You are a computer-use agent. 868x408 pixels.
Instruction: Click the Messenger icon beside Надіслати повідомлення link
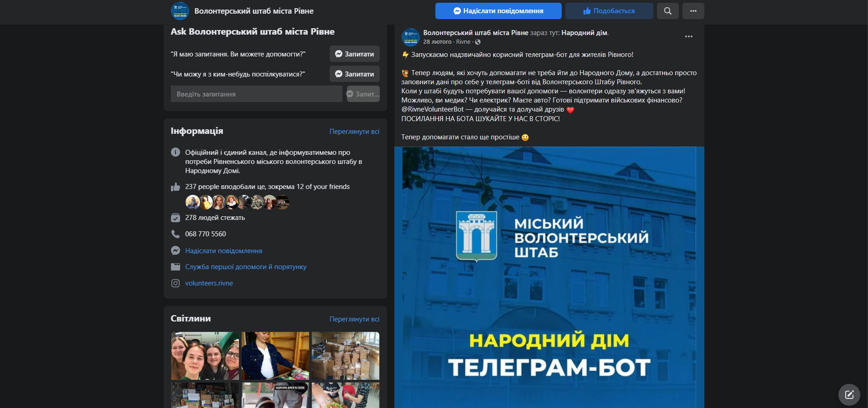click(176, 250)
